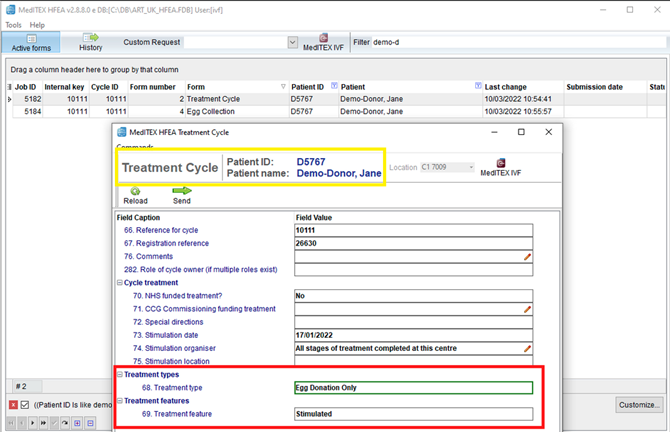This screenshot has height=432, width=670.
Task: Open the Commands menu in Treatment Cycle window
Action: (x=135, y=147)
